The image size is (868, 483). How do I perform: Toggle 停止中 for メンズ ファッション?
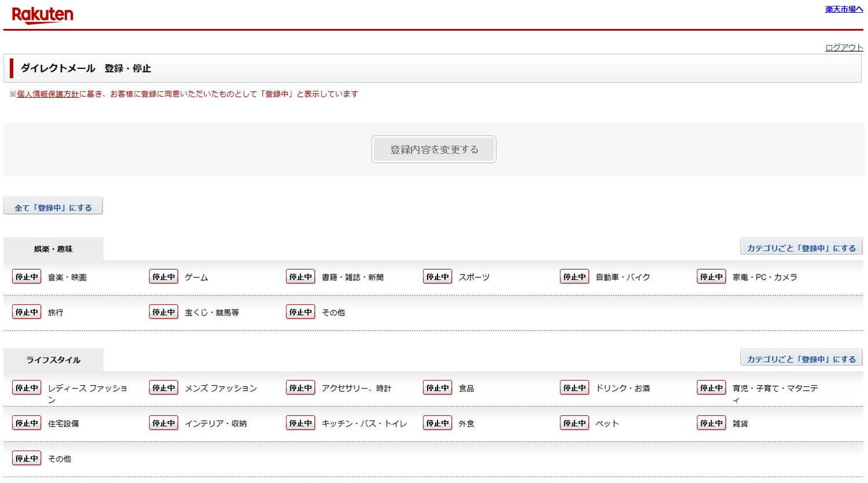click(x=163, y=388)
